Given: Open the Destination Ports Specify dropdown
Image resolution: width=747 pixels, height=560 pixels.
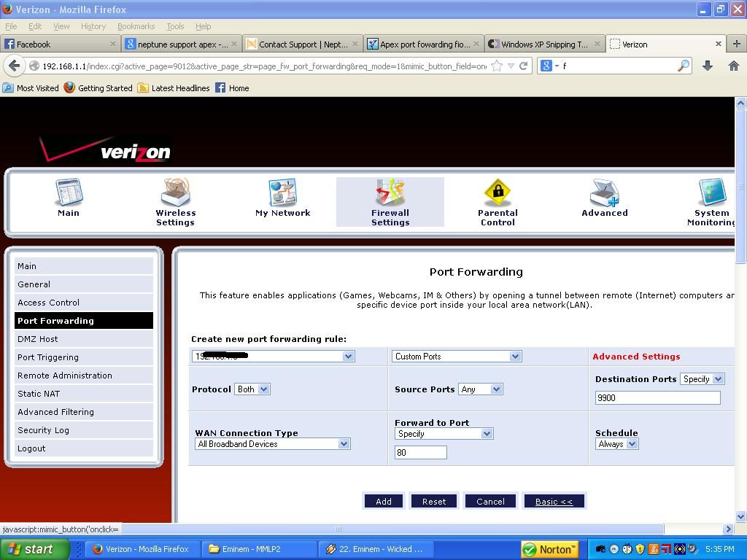Looking at the screenshot, I should pos(703,379).
